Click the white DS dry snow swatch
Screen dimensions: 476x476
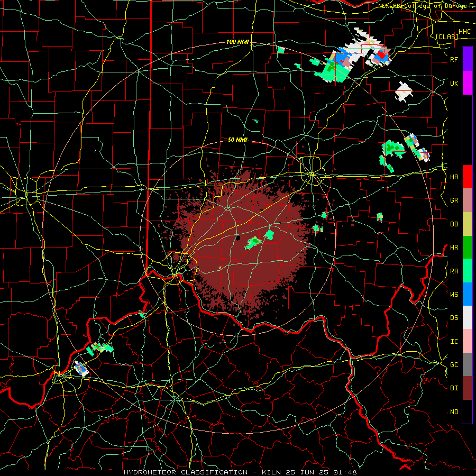[x=467, y=317]
